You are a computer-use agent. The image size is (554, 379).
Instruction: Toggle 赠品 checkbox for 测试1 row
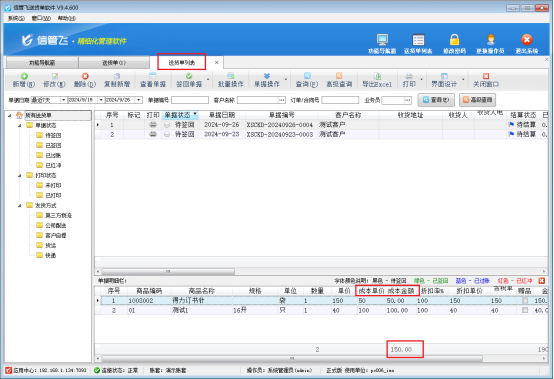(x=525, y=310)
